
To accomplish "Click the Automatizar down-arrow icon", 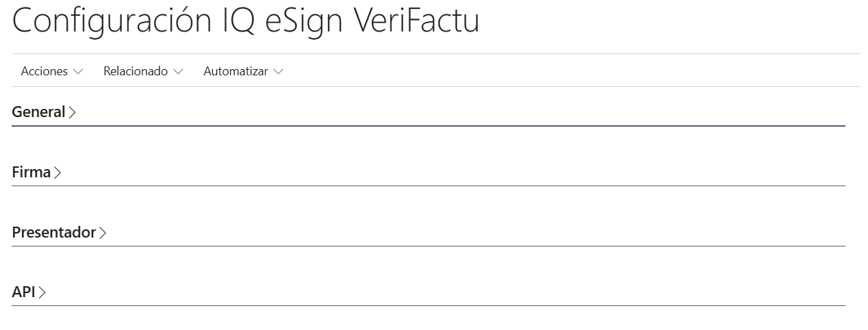I will 278,72.
